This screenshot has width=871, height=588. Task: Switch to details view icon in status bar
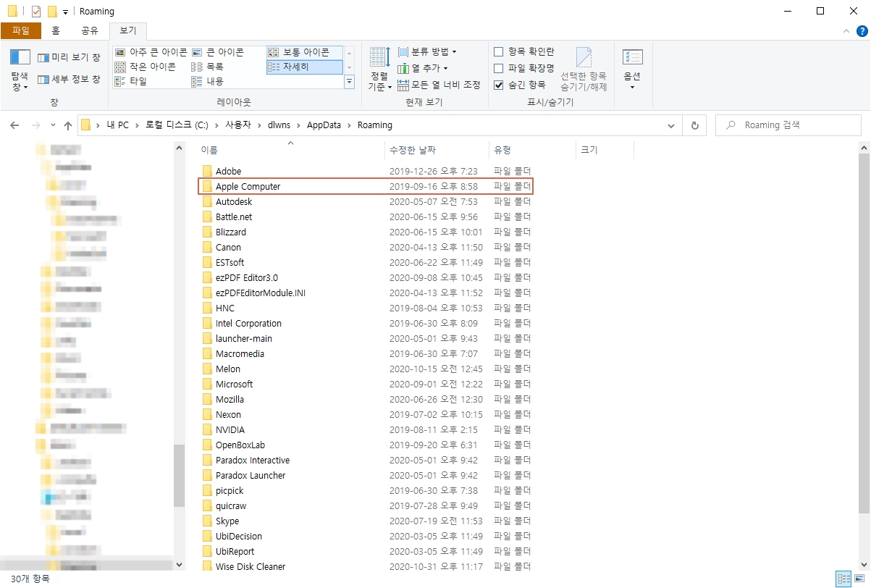844,579
